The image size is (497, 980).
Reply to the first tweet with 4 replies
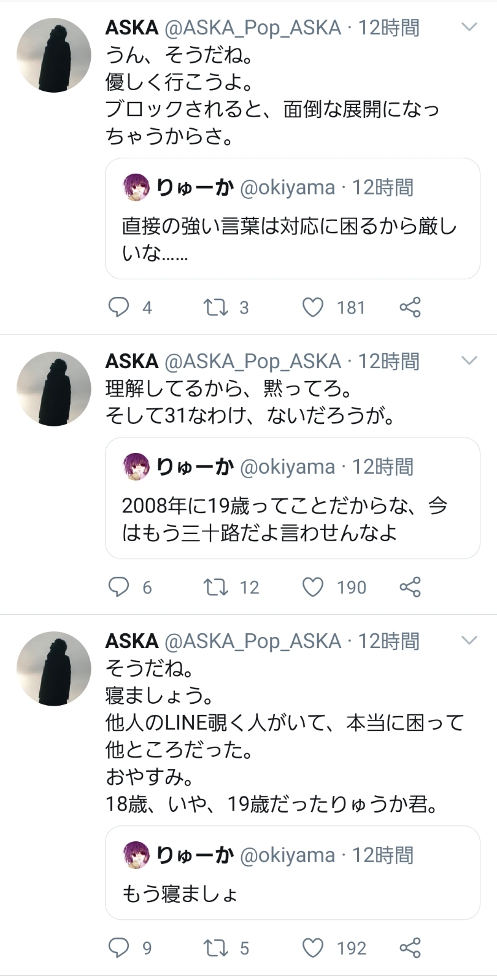tap(118, 307)
